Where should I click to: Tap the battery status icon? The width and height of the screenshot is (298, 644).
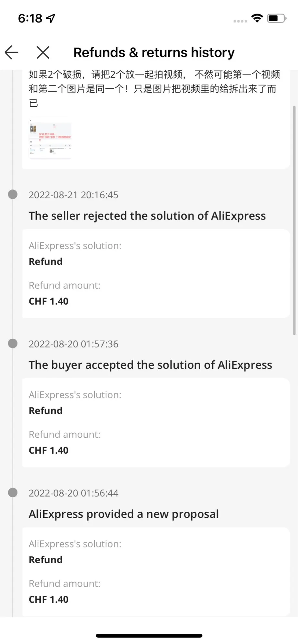276,18
